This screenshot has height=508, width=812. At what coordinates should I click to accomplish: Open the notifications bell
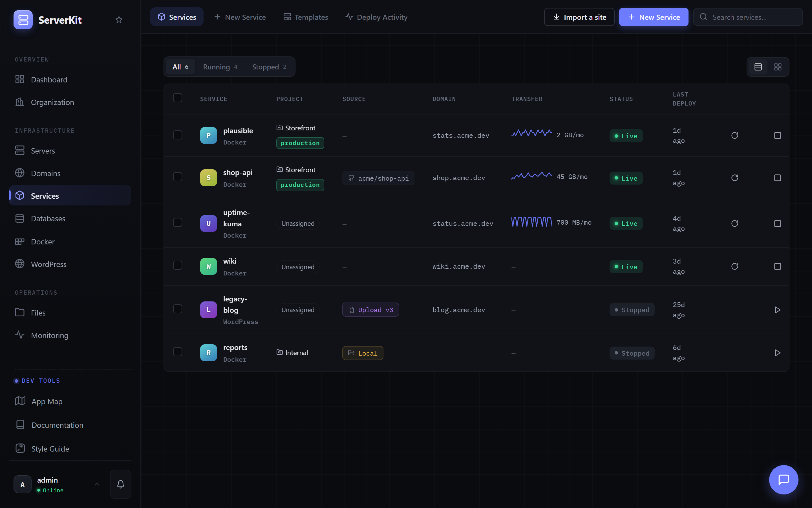click(120, 484)
